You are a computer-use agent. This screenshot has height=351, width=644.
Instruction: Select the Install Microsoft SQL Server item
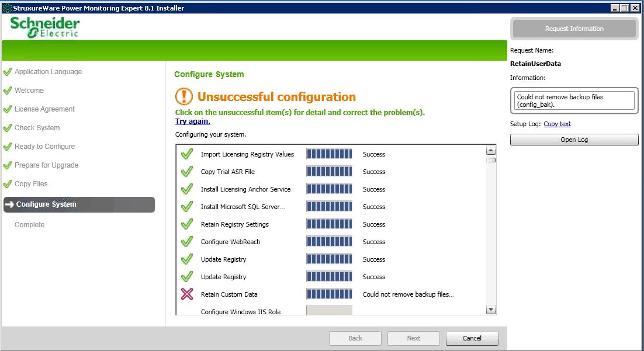(x=243, y=207)
